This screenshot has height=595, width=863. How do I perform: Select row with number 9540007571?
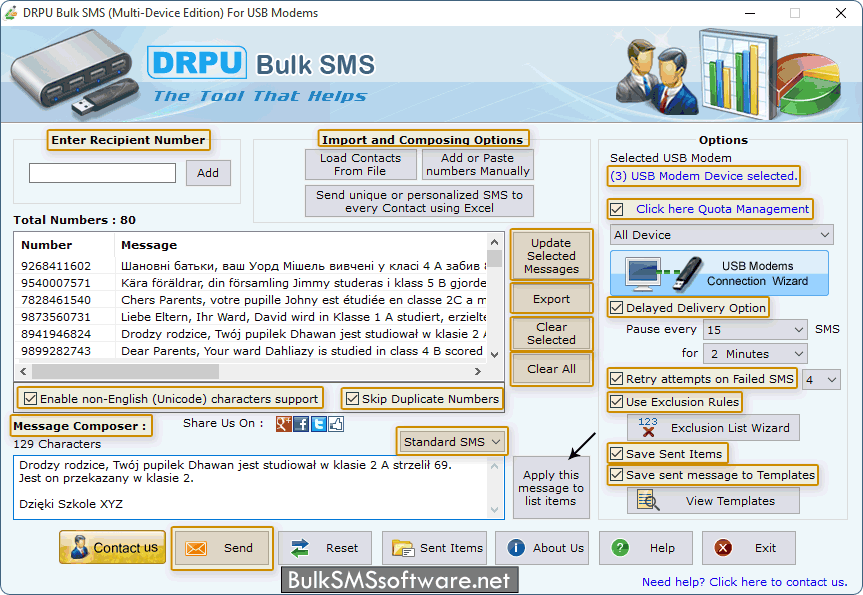point(251,283)
